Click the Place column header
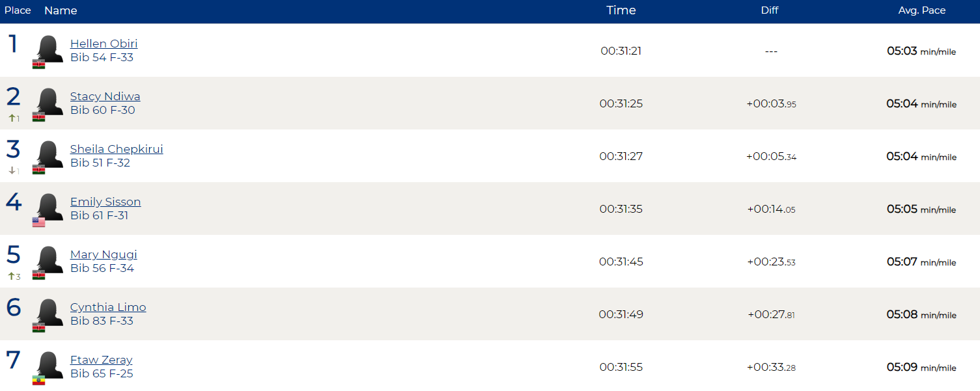Image resolution: width=980 pixels, height=391 pixels. click(x=18, y=10)
